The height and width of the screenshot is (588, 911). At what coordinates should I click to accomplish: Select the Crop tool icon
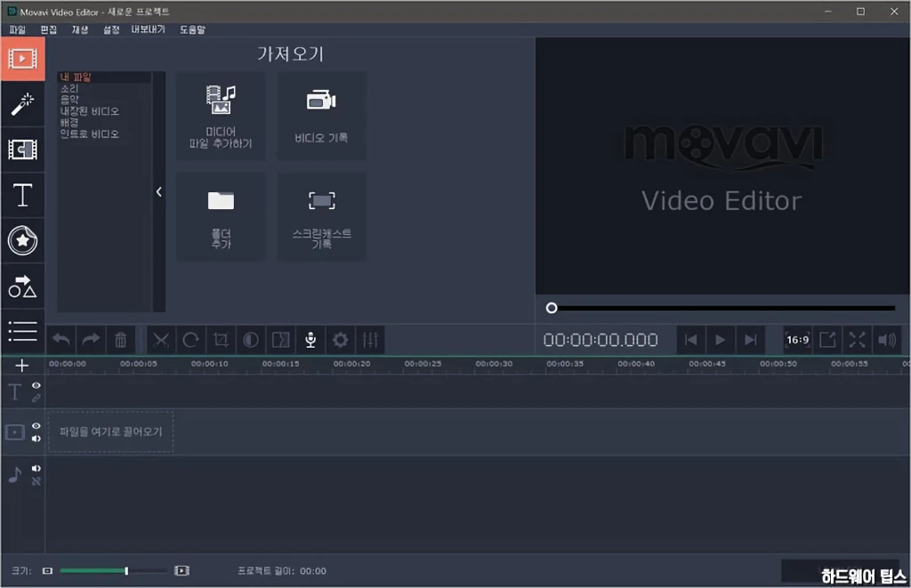[221, 340]
